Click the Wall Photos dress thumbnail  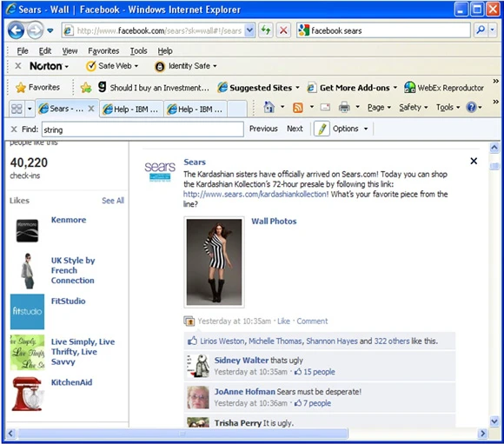pos(214,262)
